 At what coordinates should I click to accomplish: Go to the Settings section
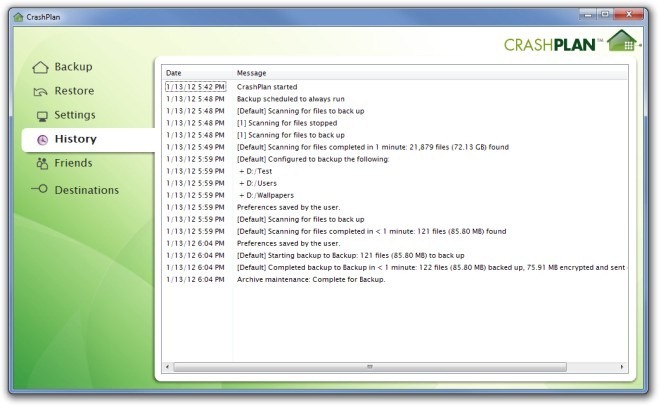point(75,115)
